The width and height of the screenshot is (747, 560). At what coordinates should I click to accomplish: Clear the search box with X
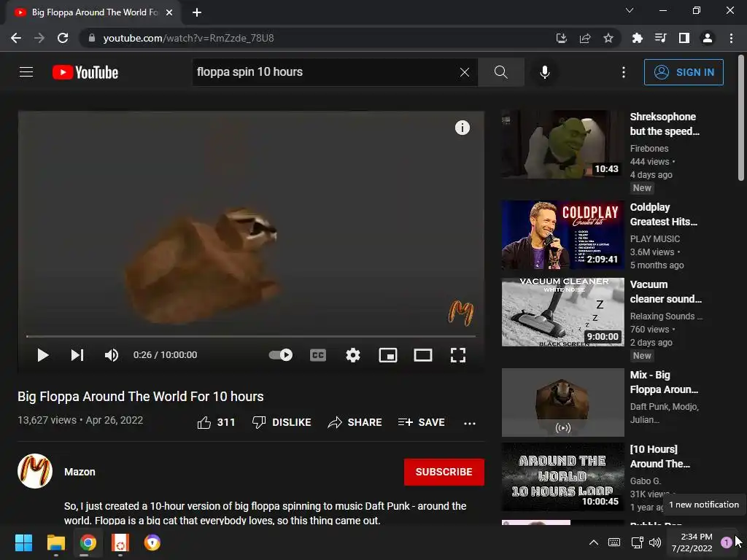pos(465,72)
